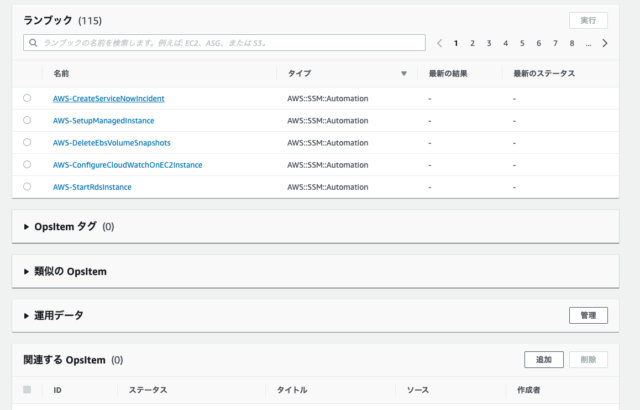Expand the OpsItem タグ section
Screen dimensions: 640x410
(x=26, y=227)
